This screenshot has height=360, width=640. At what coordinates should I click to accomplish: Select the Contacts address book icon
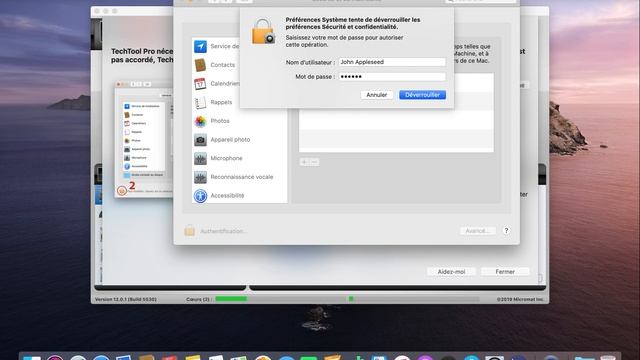coord(200,65)
